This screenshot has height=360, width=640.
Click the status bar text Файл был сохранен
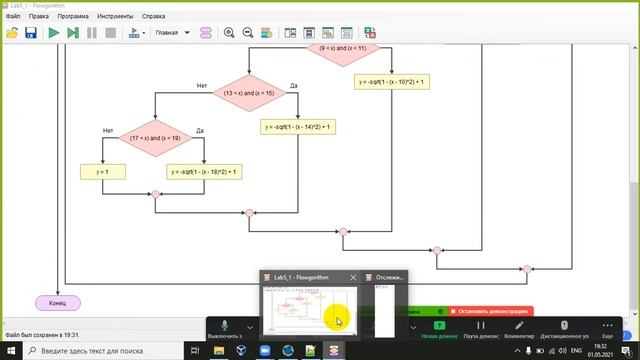click(42, 335)
